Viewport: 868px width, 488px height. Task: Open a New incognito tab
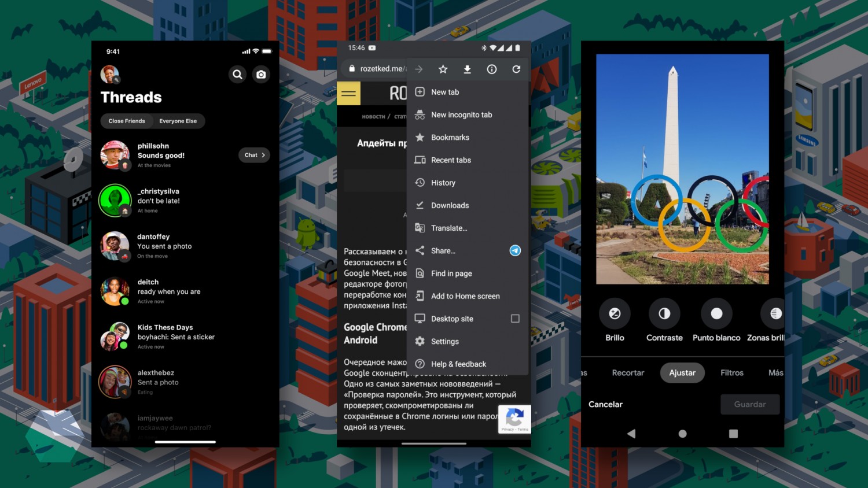(468, 114)
